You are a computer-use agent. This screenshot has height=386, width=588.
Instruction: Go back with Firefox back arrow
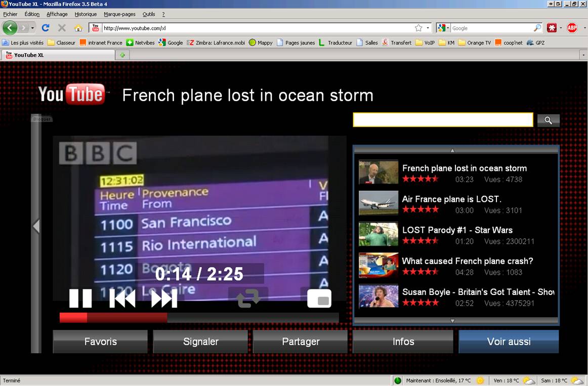pyautogui.click(x=10, y=28)
